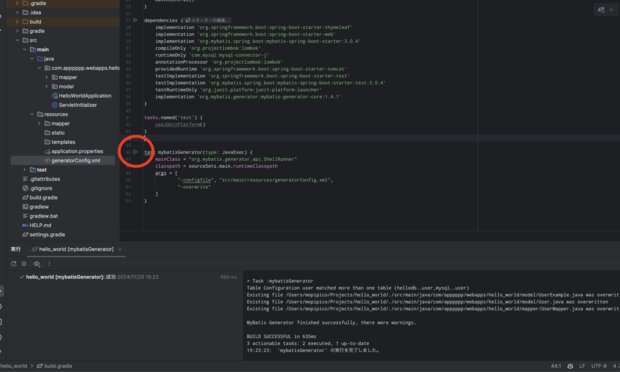Screen dimensions: 620x372
Task: Click useJUnitPlatform() in editor
Action: tap(180, 125)
